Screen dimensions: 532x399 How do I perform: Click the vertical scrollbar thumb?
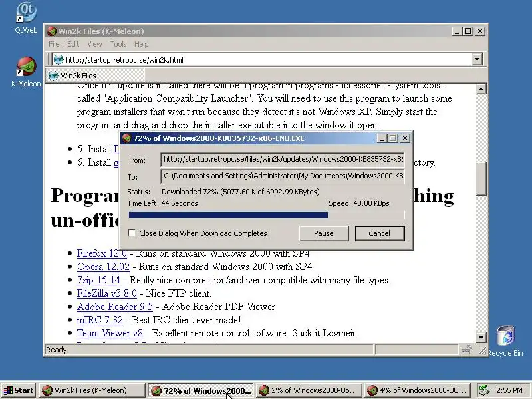click(481, 178)
